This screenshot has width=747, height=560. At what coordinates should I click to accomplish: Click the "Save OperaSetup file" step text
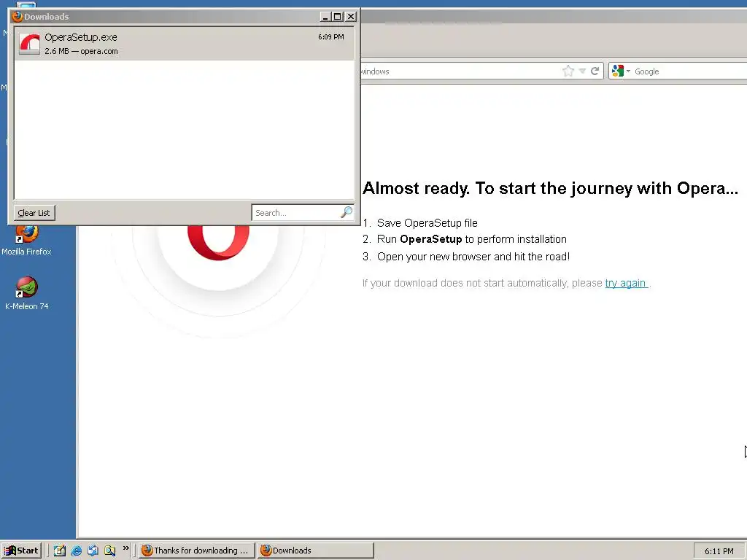[427, 223]
